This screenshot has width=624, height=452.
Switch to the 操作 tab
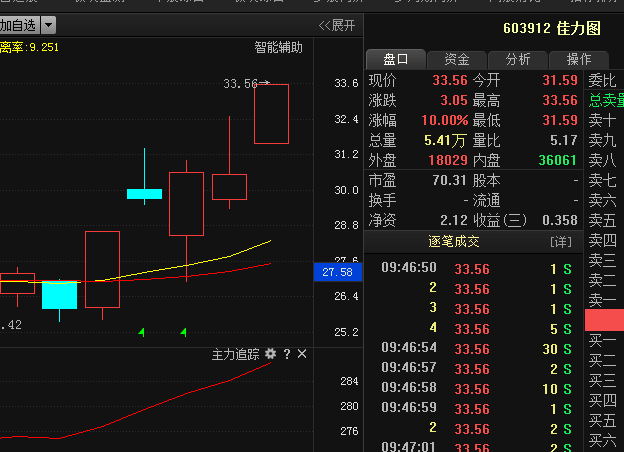[579, 59]
